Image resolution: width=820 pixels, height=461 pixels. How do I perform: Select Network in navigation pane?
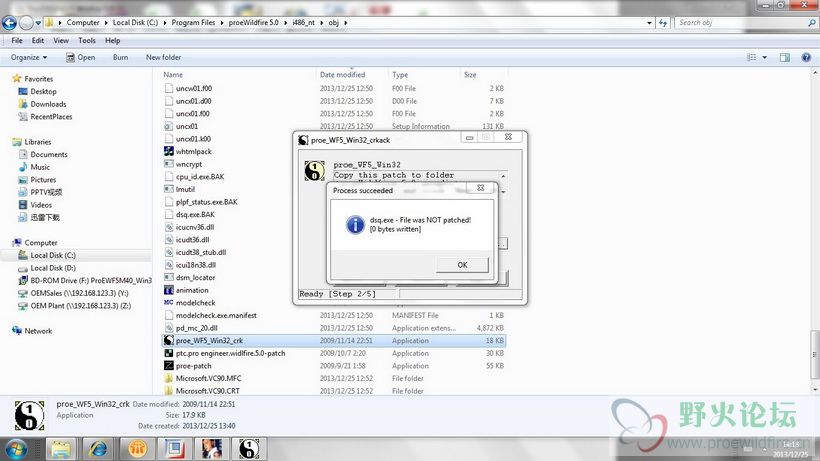38,331
